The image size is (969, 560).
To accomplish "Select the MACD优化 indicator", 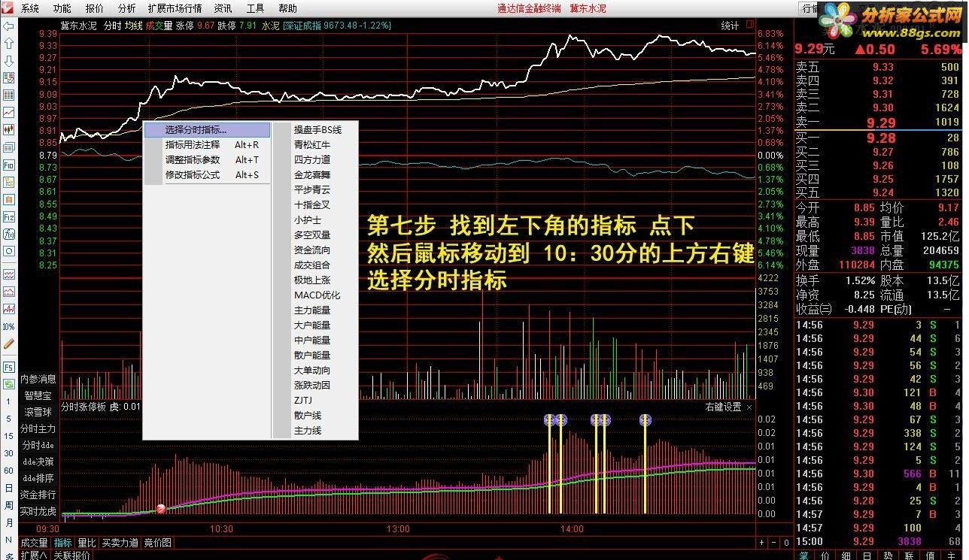I will pyautogui.click(x=317, y=295).
